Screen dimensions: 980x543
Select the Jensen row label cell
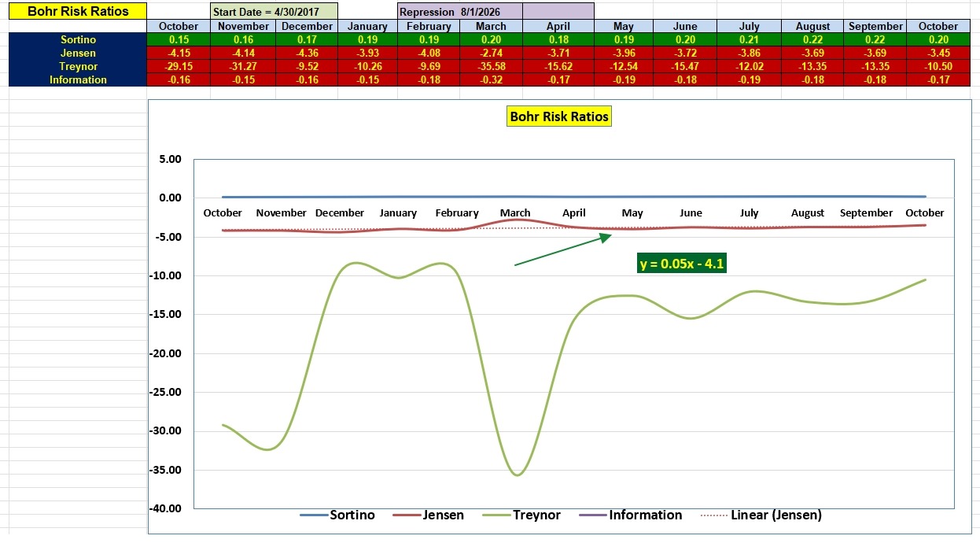point(78,53)
